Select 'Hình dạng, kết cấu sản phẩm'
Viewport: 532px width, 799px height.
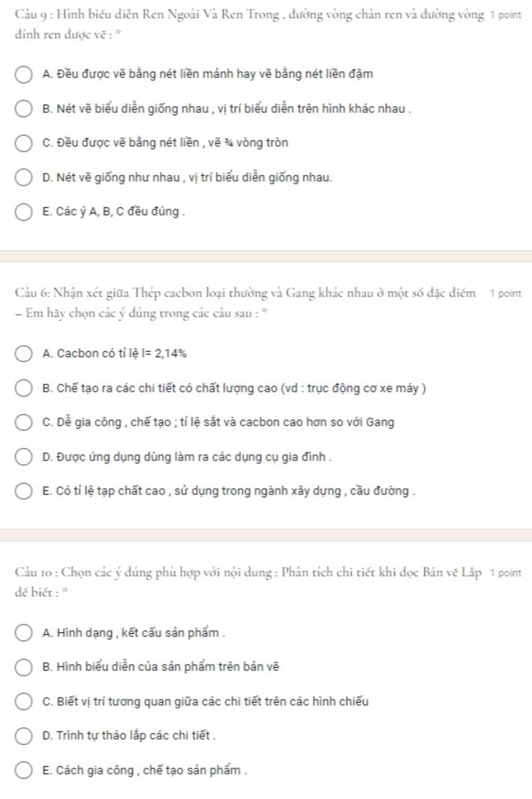tap(23, 633)
